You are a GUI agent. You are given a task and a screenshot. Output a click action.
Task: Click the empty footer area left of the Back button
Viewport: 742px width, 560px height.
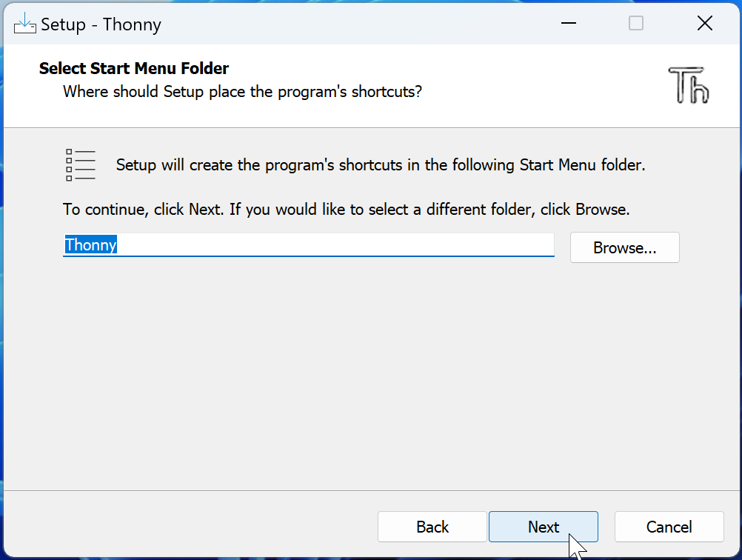[x=190, y=525]
